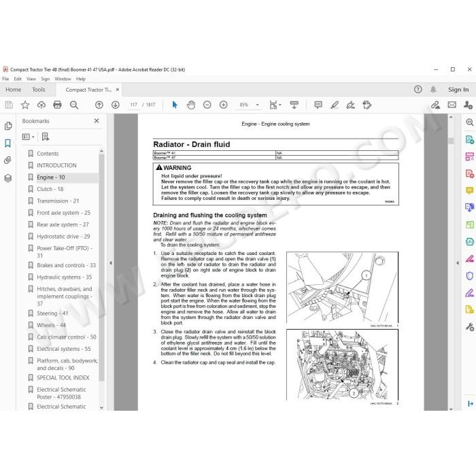Add a sticky note comment
The image size is (476, 476).
coord(318,105)
